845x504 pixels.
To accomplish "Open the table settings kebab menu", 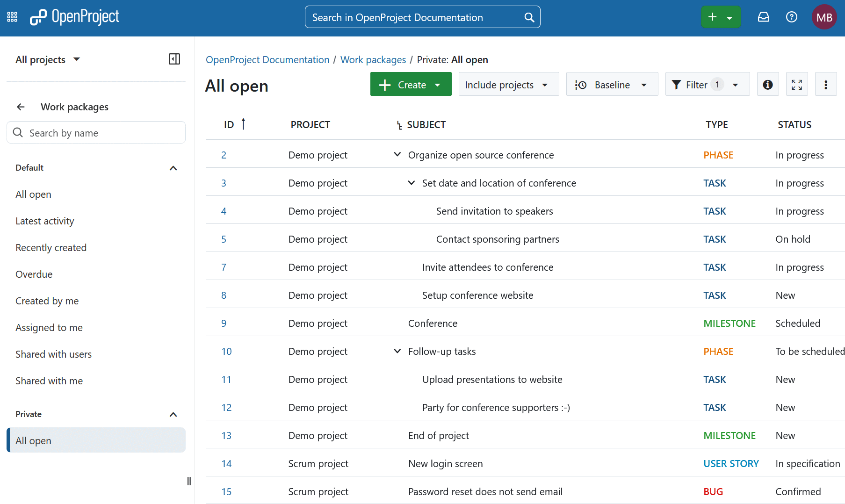I will [x=826, y=84].
